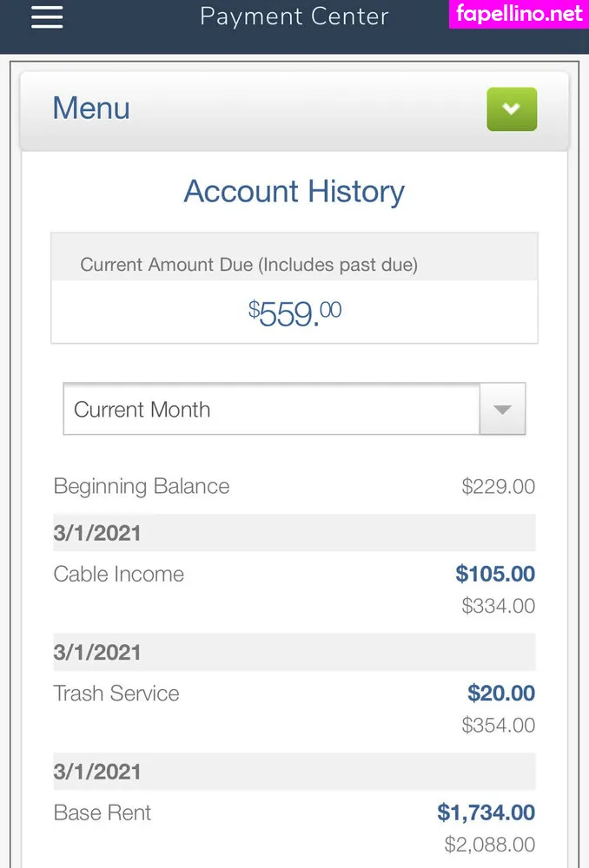Select the Cable Income entry label
The width and height of the screenshot is (589, 868).
[x=119, y=574]
